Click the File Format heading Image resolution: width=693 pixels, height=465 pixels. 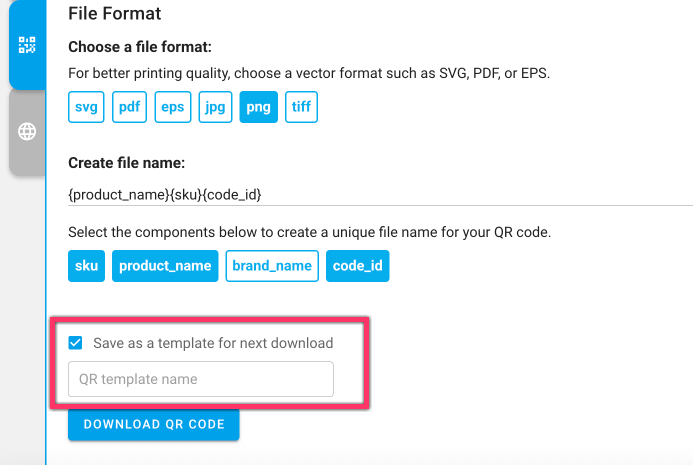[114, 14]
